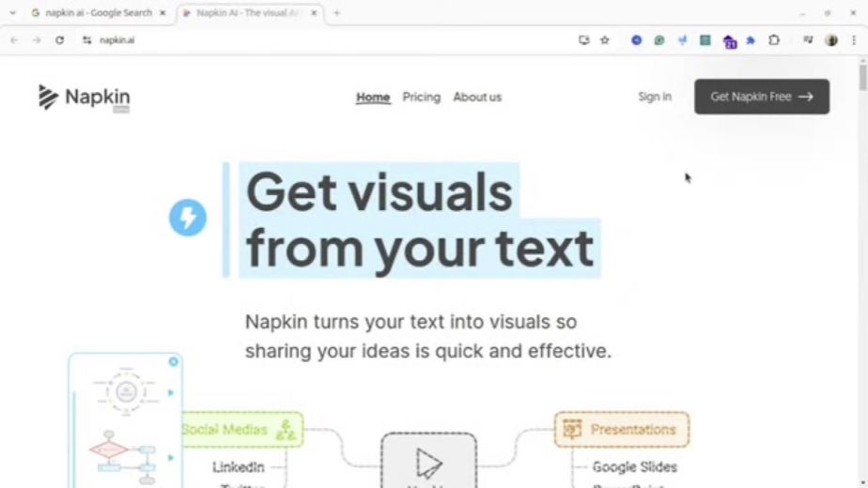Reload the current page
This screenshot has width=868, height=488.
(60, 39)
